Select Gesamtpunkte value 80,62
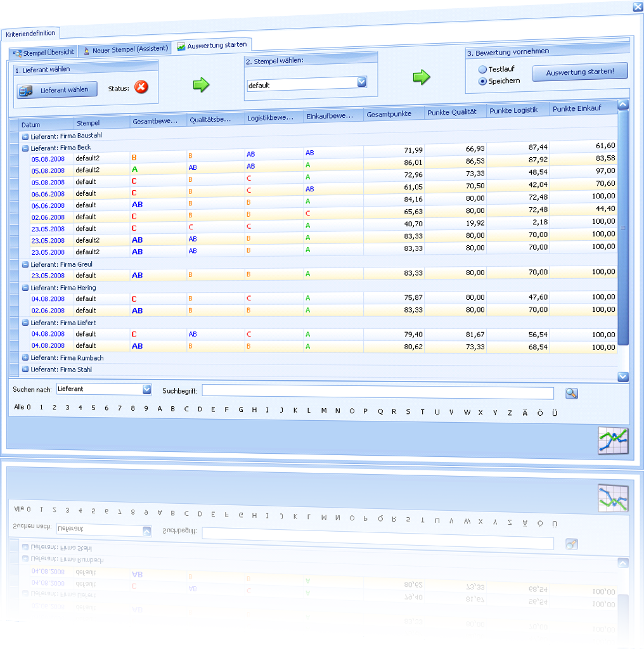 pyautogui.click(x=413, y=347)
